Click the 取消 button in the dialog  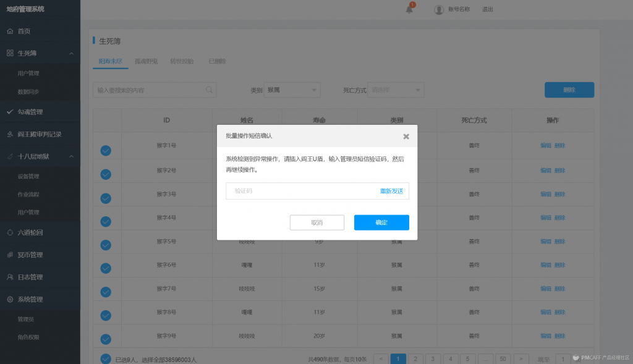(316, 222)
